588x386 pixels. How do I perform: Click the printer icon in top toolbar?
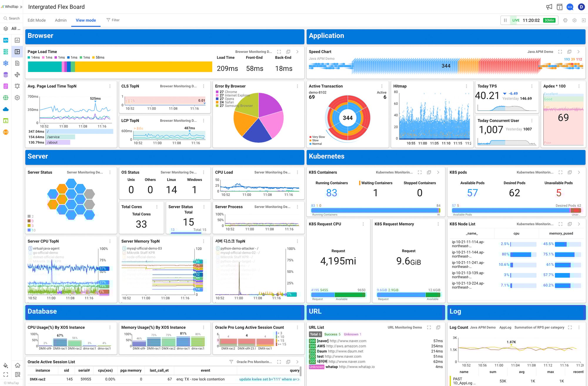565,20
